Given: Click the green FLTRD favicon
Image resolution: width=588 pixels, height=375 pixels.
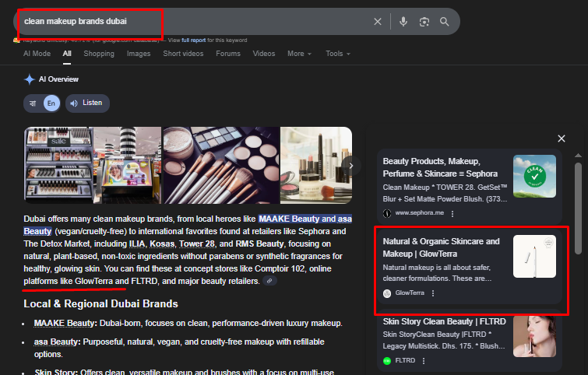Looking at the screenshot, I should [387, 361].
